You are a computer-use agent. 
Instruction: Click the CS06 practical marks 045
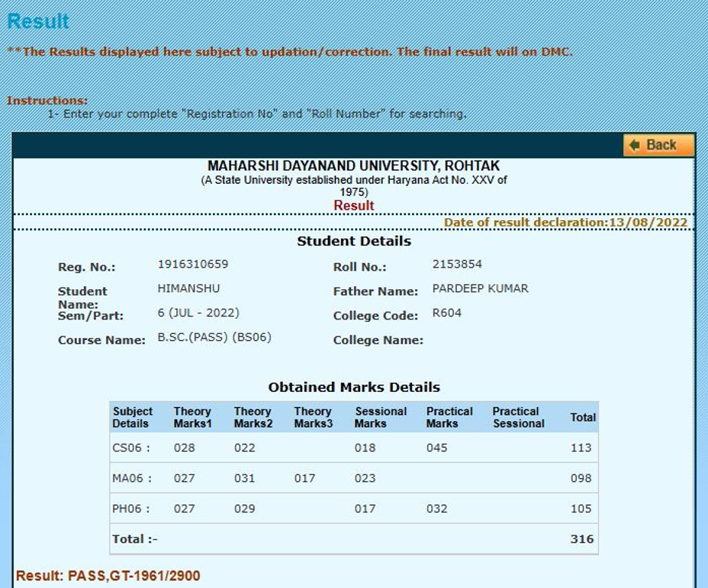coord(436,448)
